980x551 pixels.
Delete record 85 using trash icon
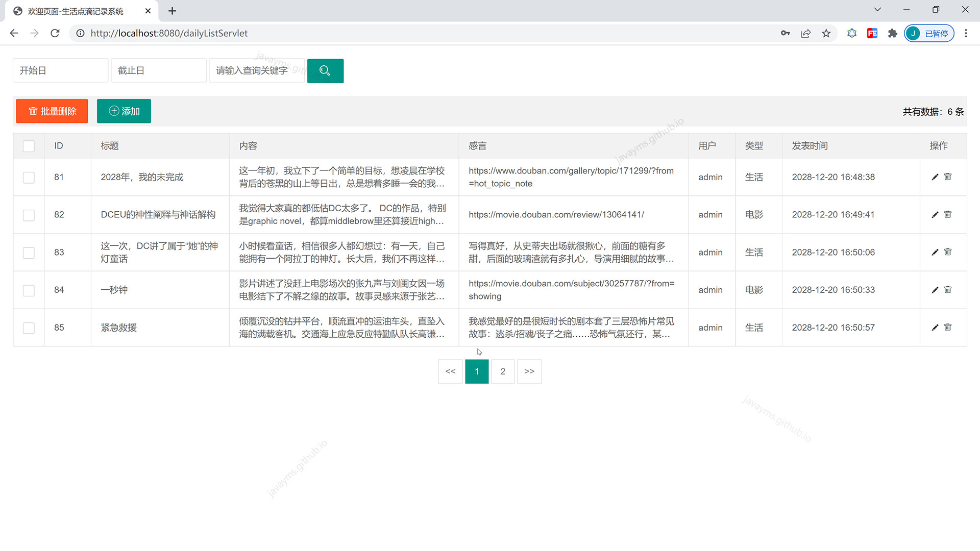click(948, 327)
